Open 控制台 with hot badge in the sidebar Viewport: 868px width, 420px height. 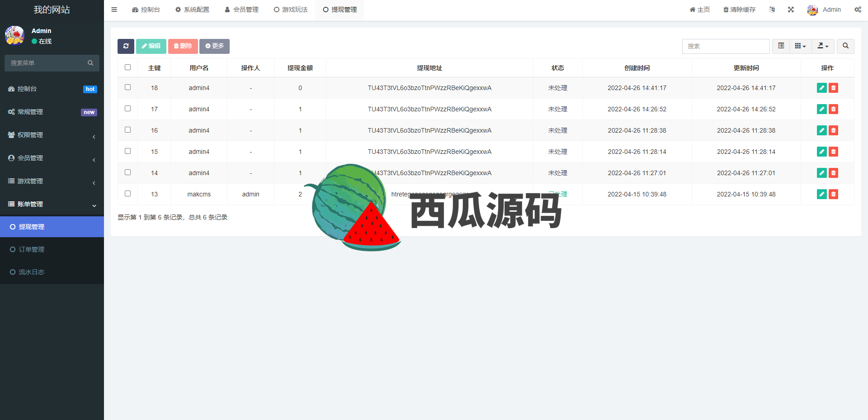(52, 89)
